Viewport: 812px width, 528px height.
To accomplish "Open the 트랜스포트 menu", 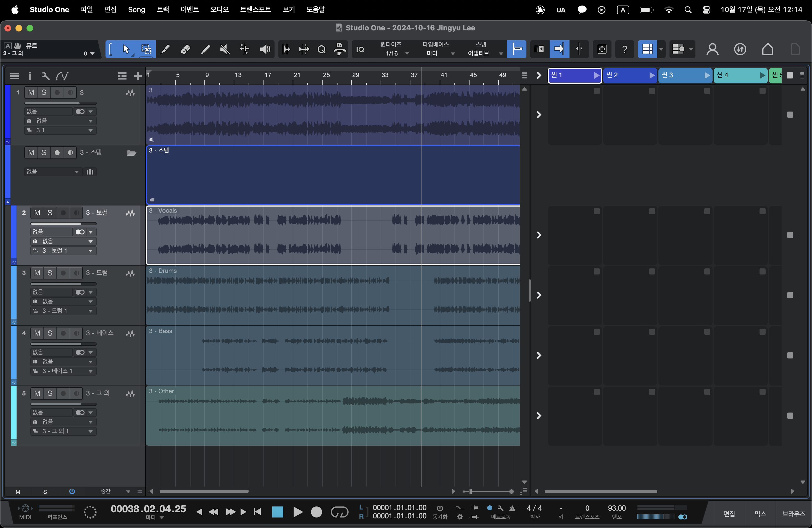I will (x=255, y=10).
